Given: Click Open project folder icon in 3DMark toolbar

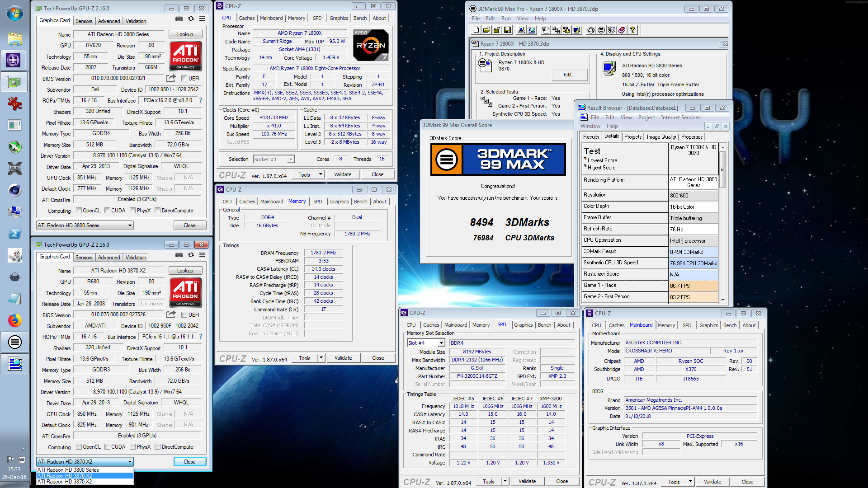Looking at the screenshot, I should 486,30.
